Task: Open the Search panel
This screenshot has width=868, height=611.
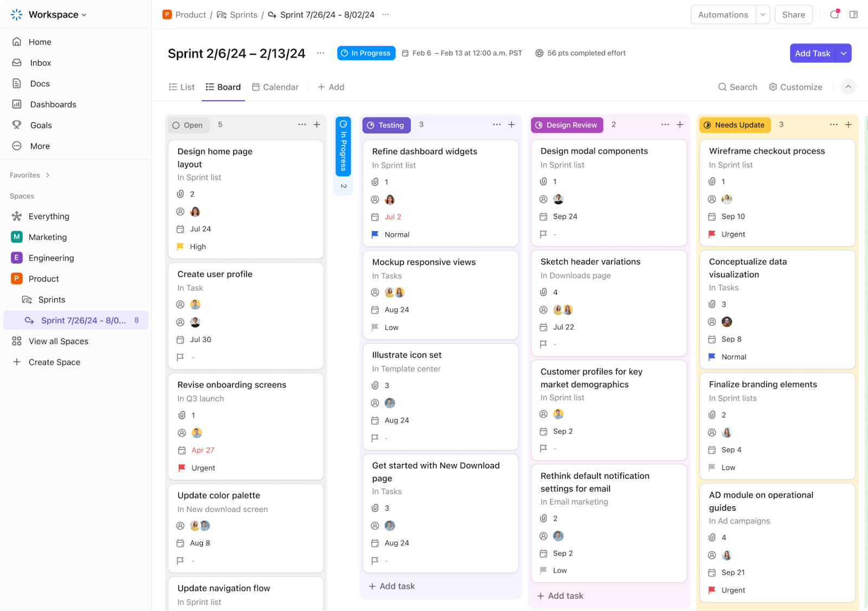Action: click(738, 87)
